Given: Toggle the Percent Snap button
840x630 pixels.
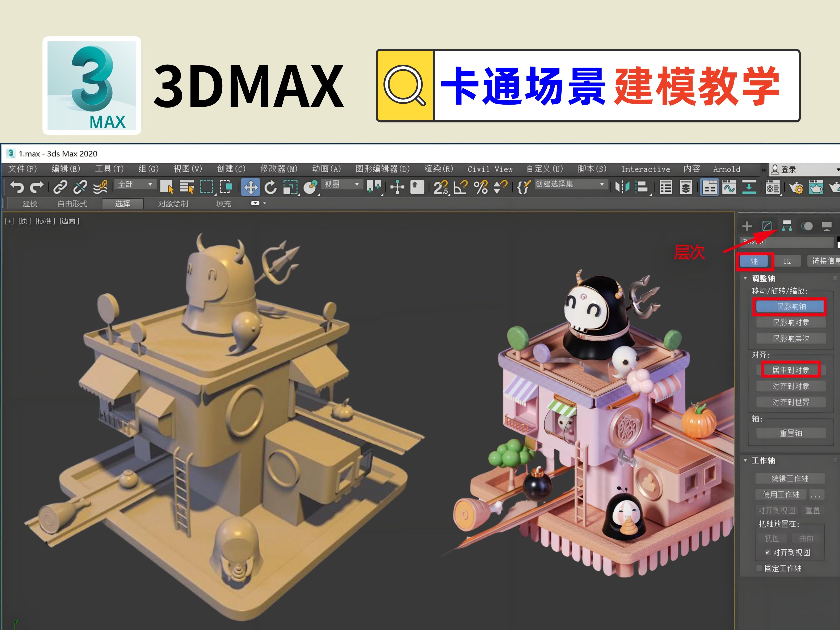Looking at the screenshot, I should pos(481,187).
